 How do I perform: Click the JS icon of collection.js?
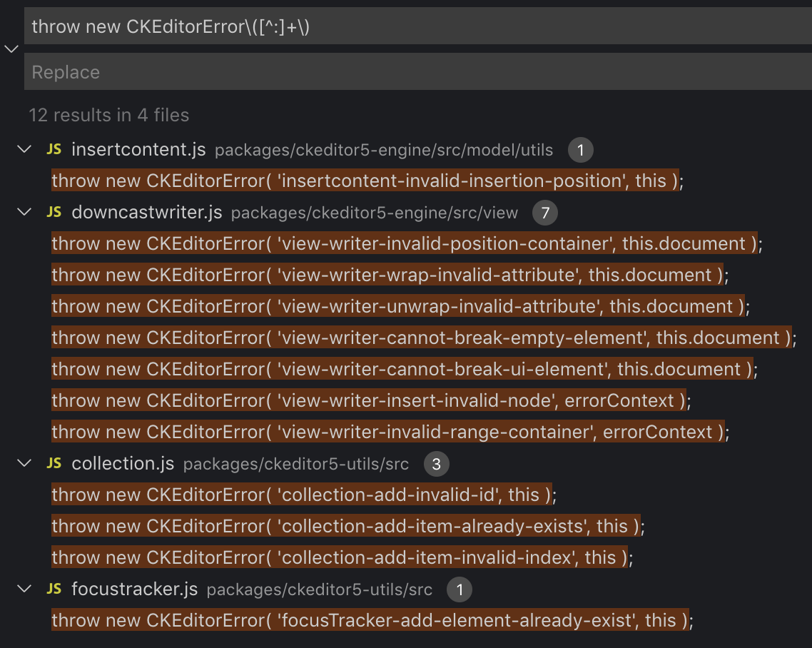coord(54,463)
